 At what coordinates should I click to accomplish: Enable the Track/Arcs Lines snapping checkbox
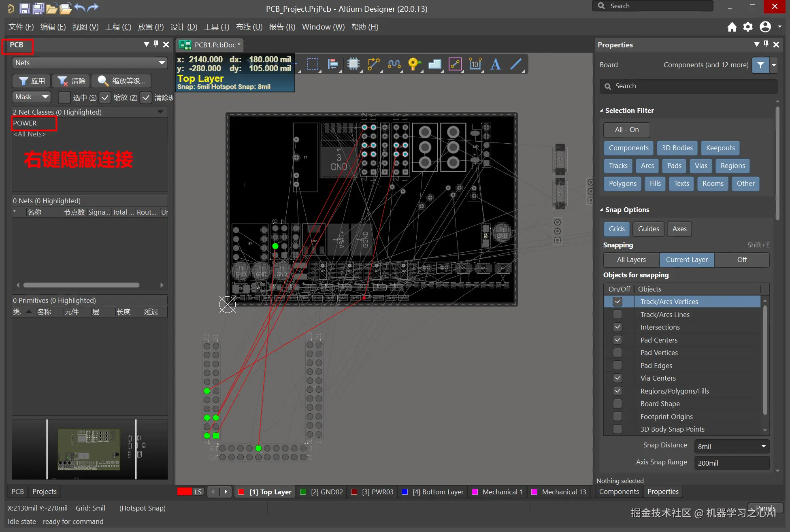tap(618, 315)
